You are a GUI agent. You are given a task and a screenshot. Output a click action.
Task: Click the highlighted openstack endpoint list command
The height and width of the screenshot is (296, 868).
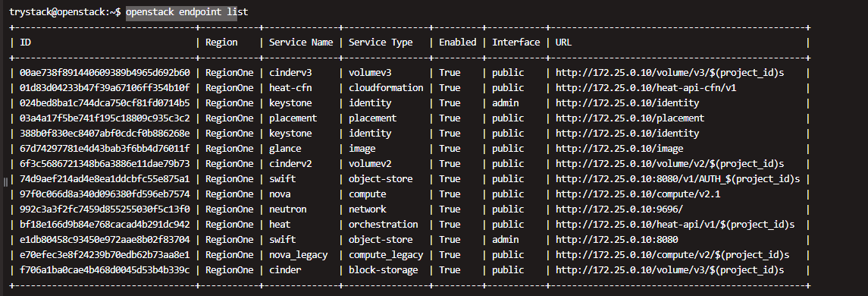pyautogui.click(x=182, y=11)
